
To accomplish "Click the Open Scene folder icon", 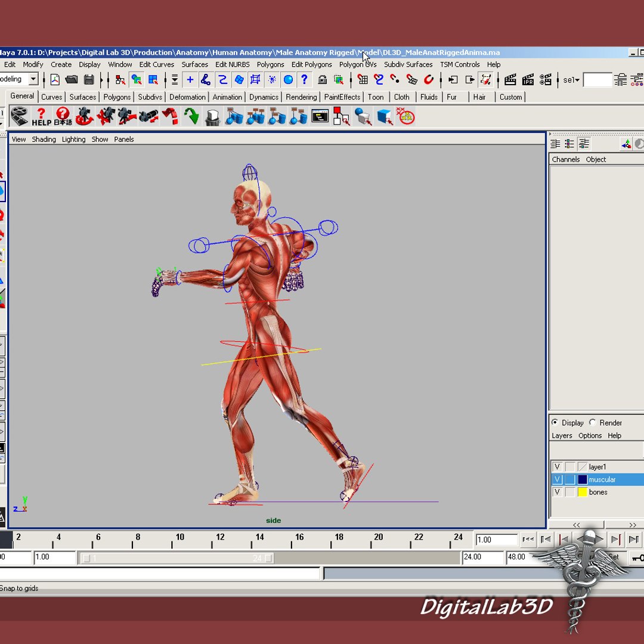I will point(72,80).
